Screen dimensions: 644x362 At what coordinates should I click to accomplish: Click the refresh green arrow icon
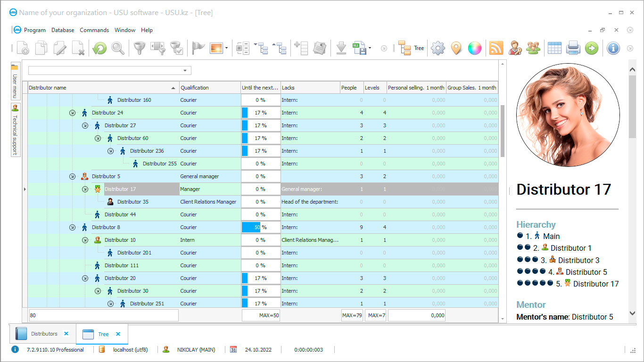(99, 48)
